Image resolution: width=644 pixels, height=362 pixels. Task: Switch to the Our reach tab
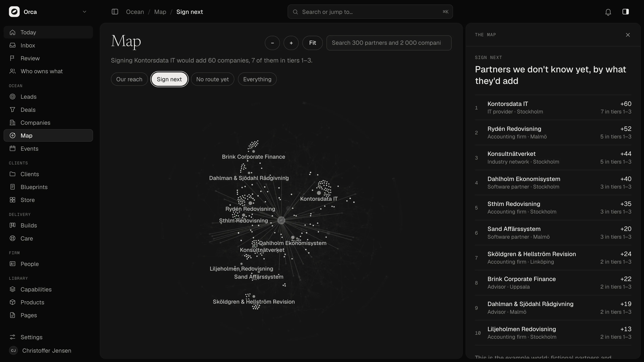tap(129, 79)
